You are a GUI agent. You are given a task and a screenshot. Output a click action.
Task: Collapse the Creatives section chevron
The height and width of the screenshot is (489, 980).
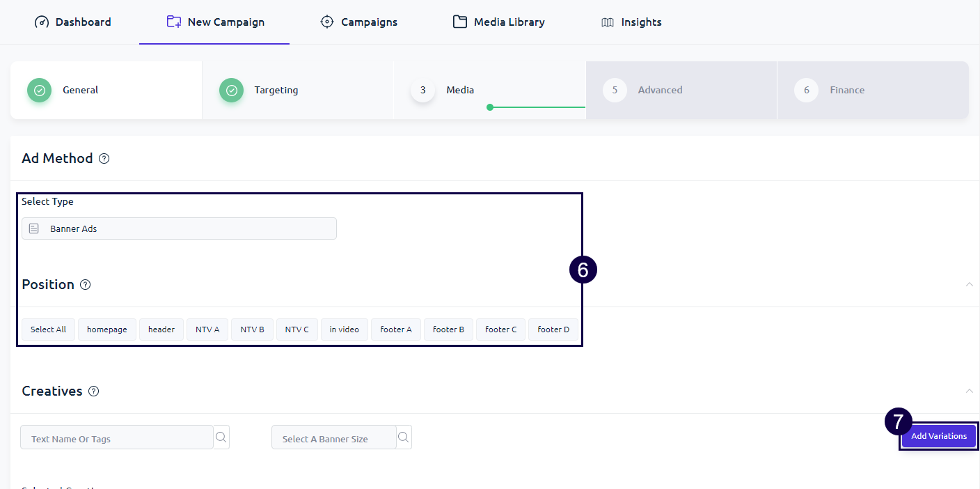tap(969, 391)
